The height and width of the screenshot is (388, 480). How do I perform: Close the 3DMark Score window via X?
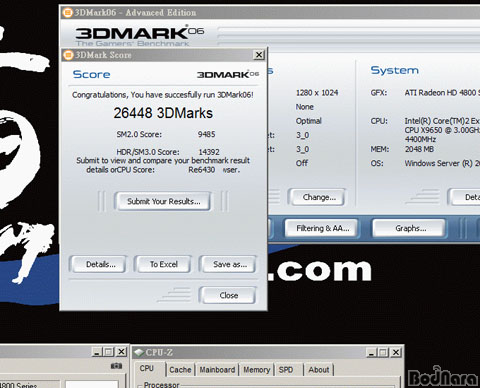pyautogui.click(x=259, y=55)
